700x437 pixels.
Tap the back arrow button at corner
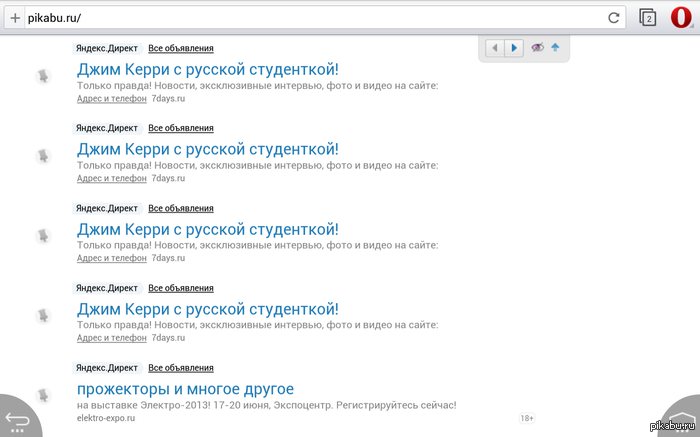[18, 420]
